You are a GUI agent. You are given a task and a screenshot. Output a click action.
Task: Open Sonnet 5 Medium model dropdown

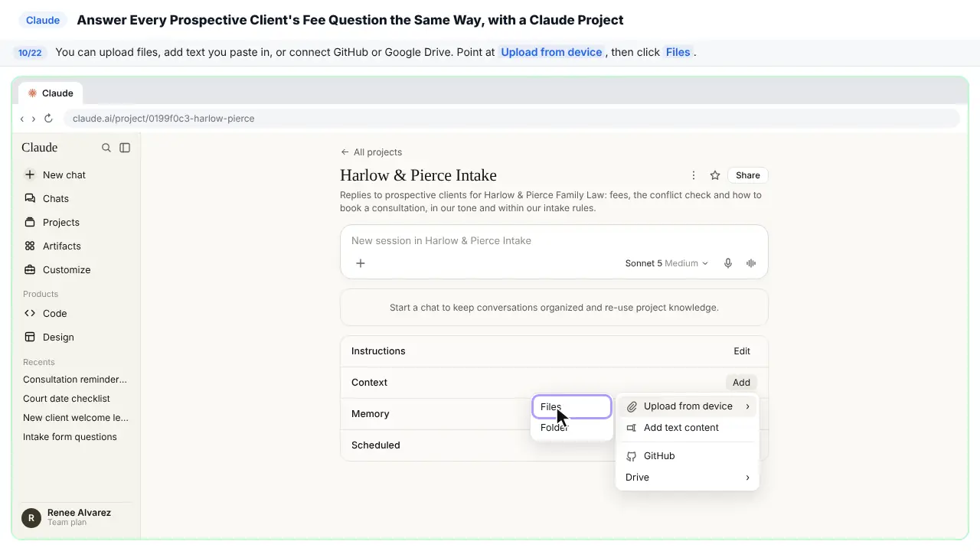pos(667,263)
